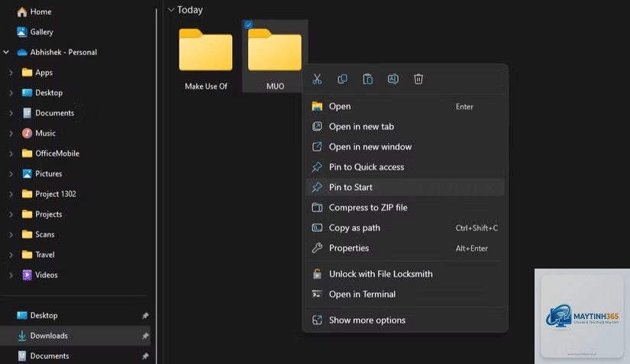Image resolution: width=630 pixels, height=364 pixels.
Task: Click the Rename icon in context menu
Action: coord(393,79)
